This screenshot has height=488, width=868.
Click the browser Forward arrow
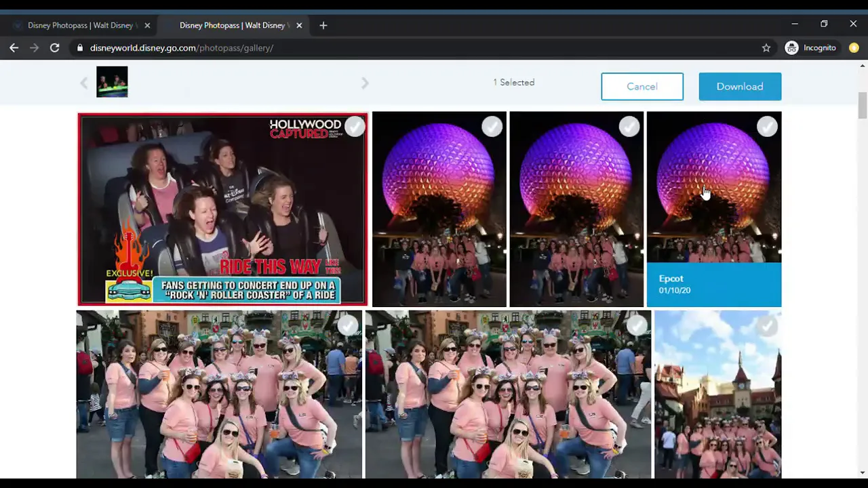[x=34, y=47]
